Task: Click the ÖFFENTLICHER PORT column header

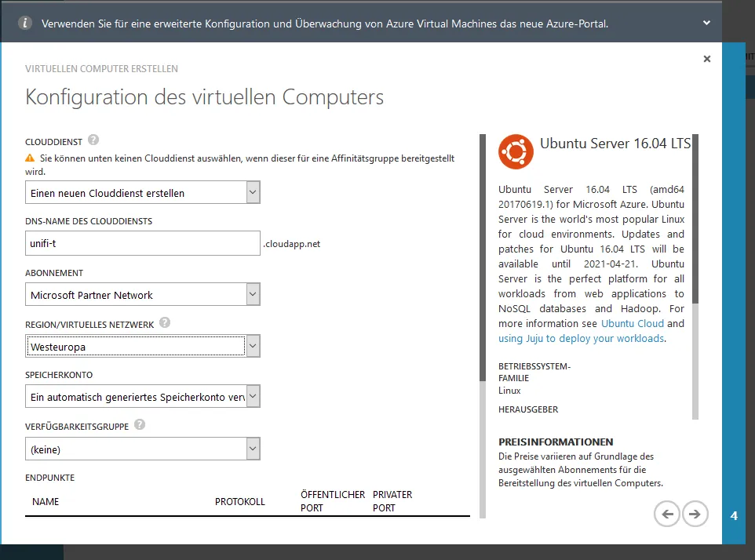Action: pos(333,501)
